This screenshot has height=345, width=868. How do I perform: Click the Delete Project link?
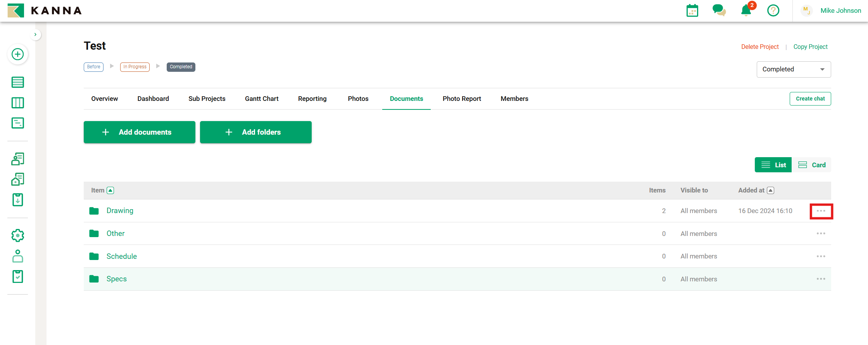point(759,47)
